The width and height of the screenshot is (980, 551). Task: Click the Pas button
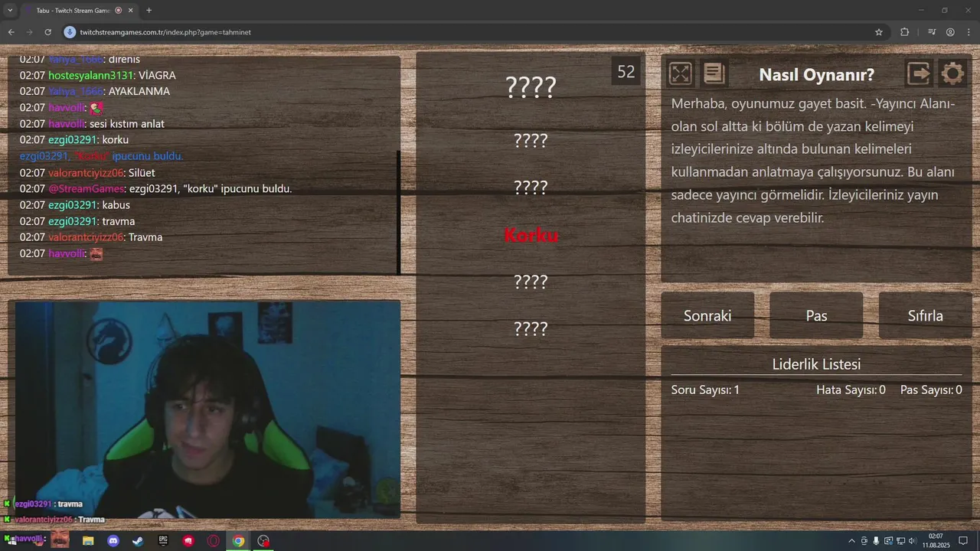click(x=816, y=315)
